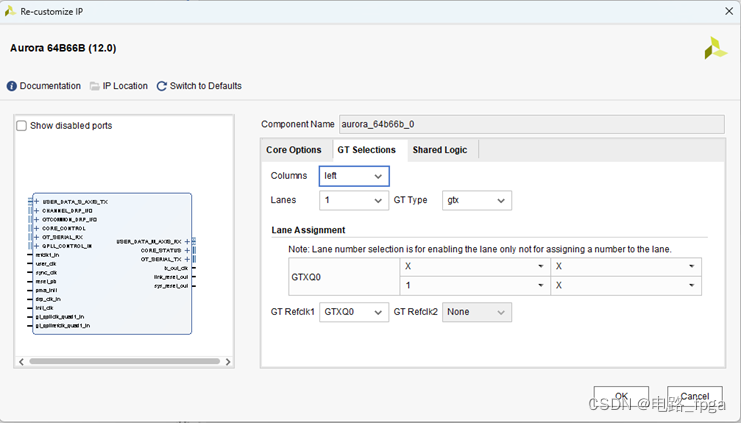Click the sys_reset_out port label
Image resolution: width=741 pixels, height=423 pixels.
click(171, 286)
